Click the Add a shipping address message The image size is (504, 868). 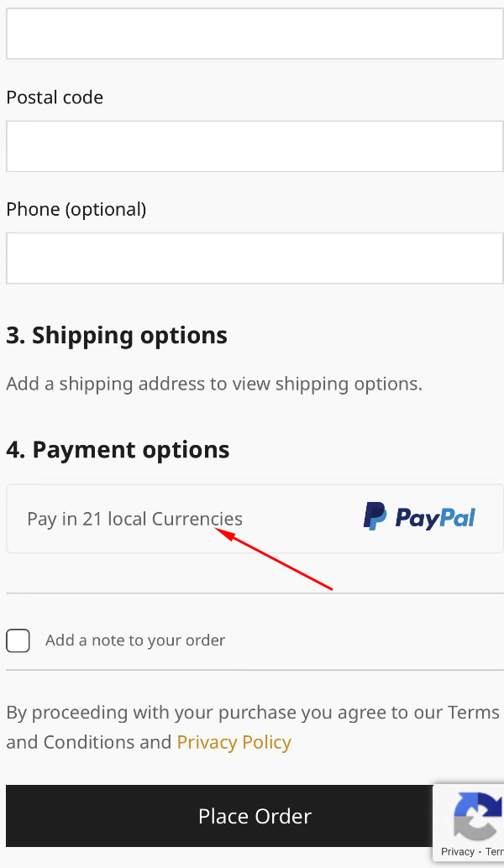click(x=214, y=384)
